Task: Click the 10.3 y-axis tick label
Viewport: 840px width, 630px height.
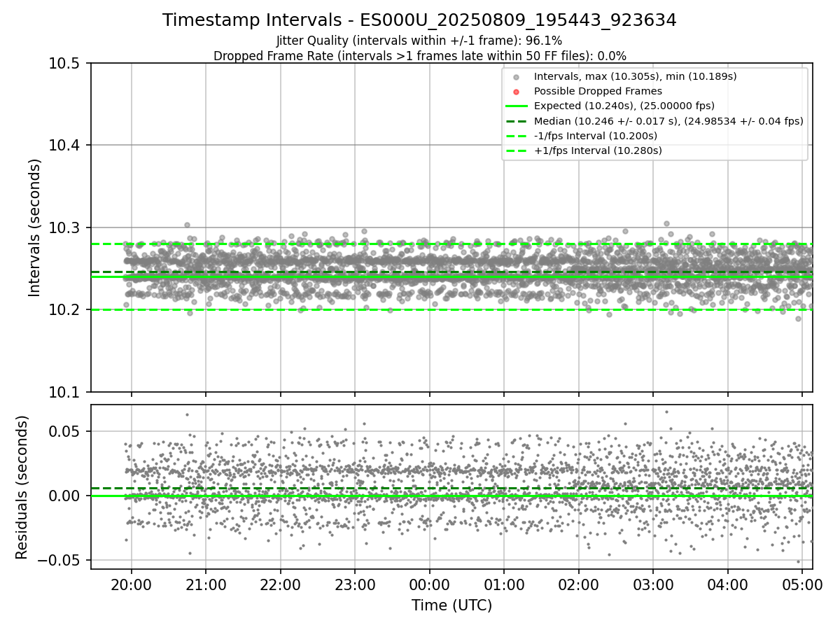Action: (x=66, y=228)
